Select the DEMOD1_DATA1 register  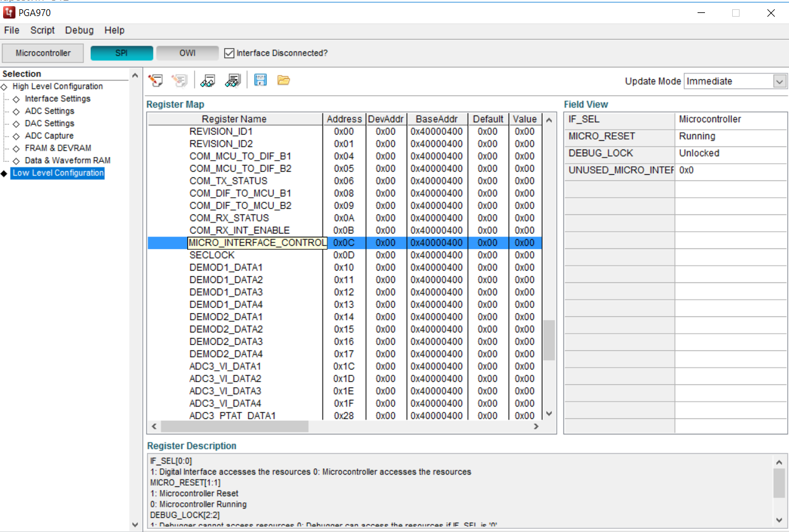[x=345, y=268]
